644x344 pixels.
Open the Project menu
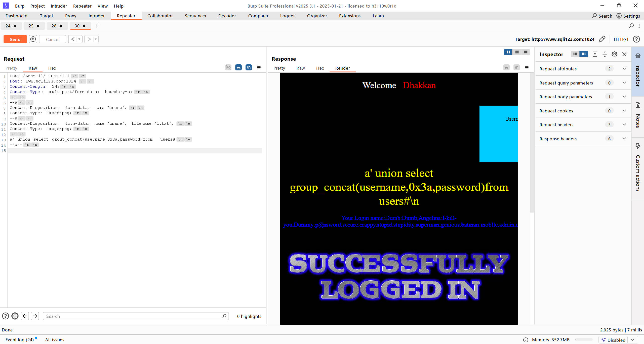[x=37, y=6]
